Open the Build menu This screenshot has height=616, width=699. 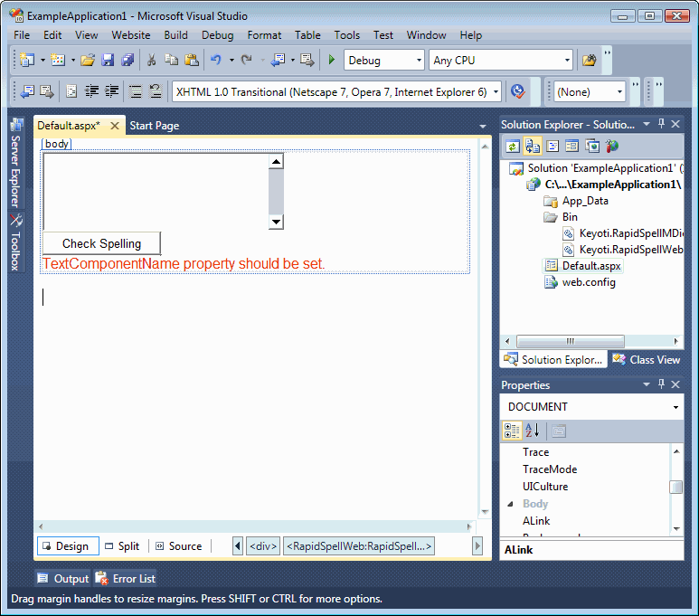[x=175, y=34]
